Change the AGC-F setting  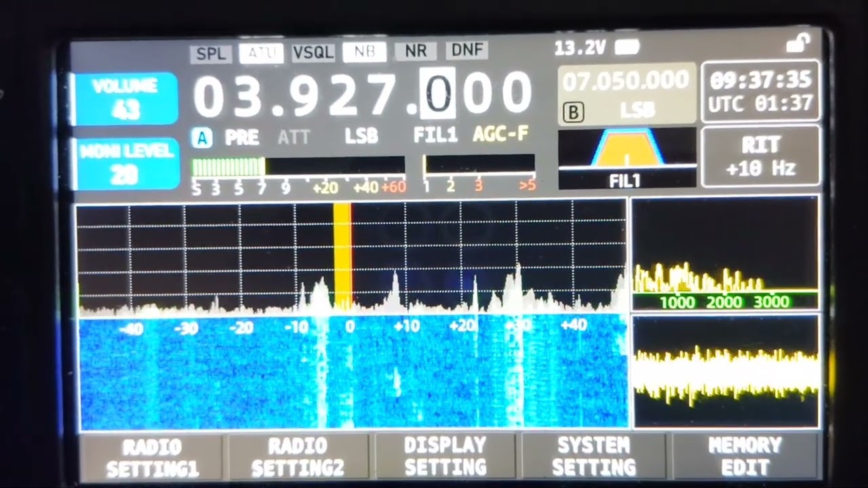[x=500, y=134]
